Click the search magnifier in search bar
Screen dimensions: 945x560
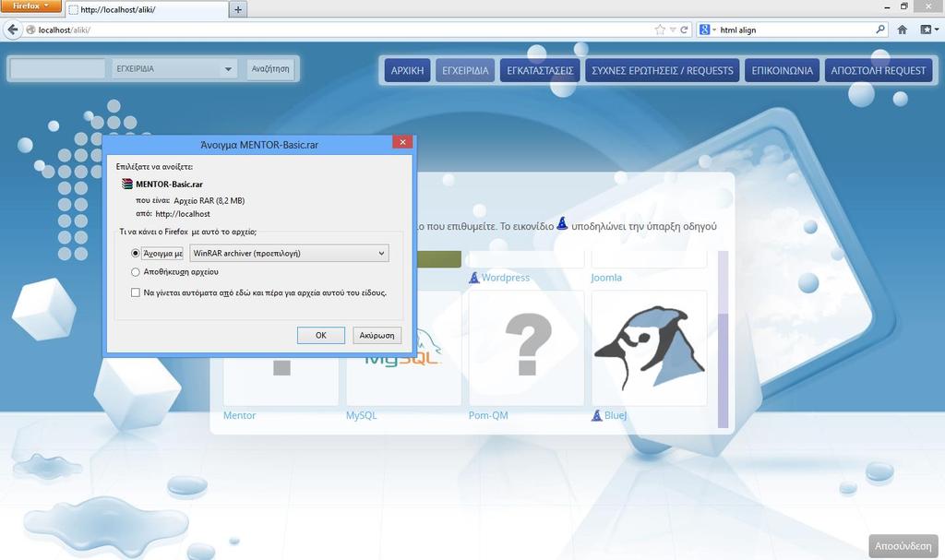[x=879, y=29]
